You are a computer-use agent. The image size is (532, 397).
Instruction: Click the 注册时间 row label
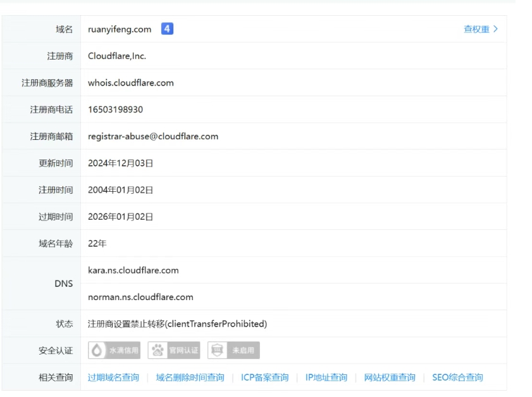point(56,190)
